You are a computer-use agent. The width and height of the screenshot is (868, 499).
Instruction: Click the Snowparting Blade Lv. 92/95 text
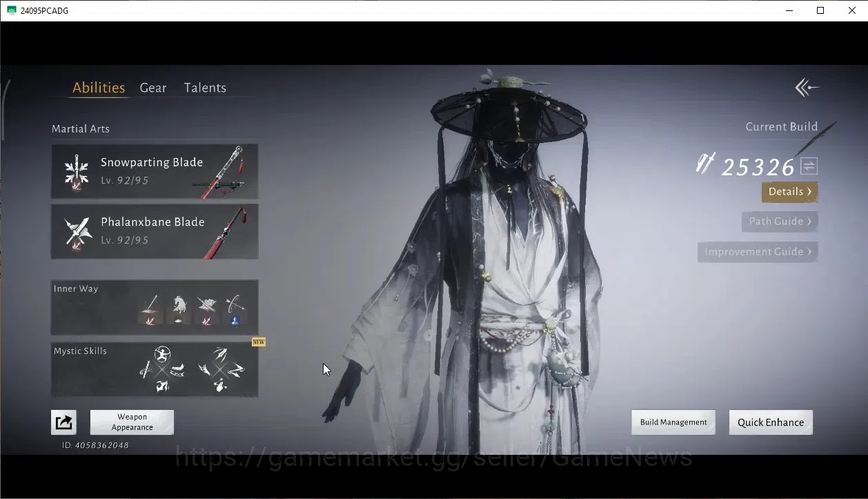[x=125, y=180]
